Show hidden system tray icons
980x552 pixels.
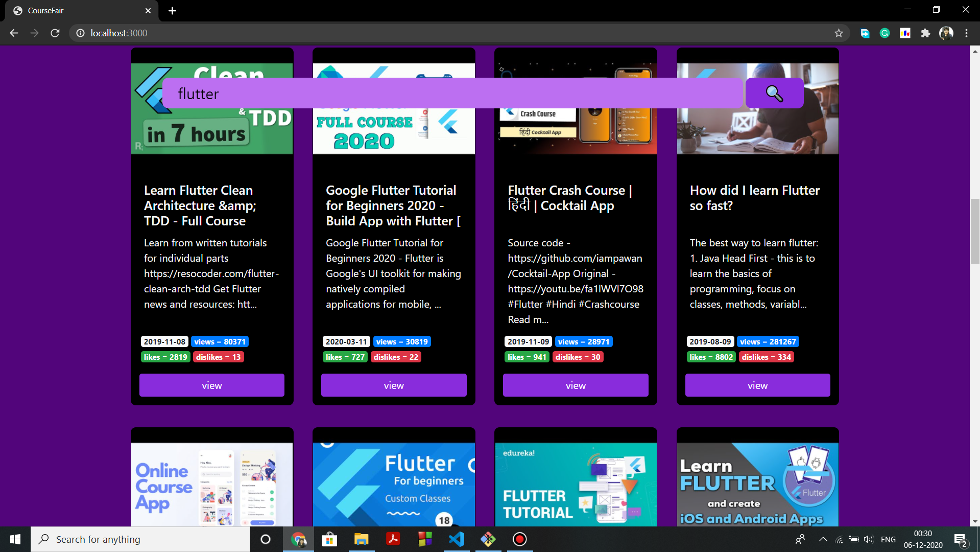click(x=823, y=539)
